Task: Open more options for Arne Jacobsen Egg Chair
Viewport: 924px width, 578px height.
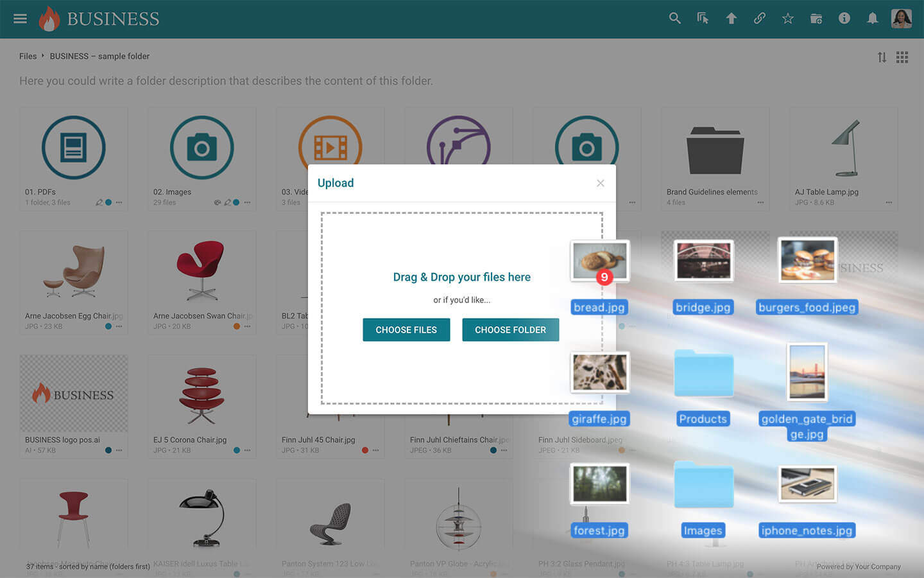Action: (x=119, y=326)
